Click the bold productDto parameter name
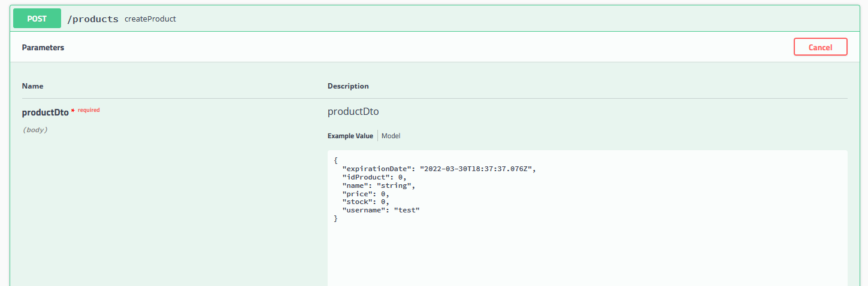The height and width of the screenshot is (286, 868). (46, 112)
